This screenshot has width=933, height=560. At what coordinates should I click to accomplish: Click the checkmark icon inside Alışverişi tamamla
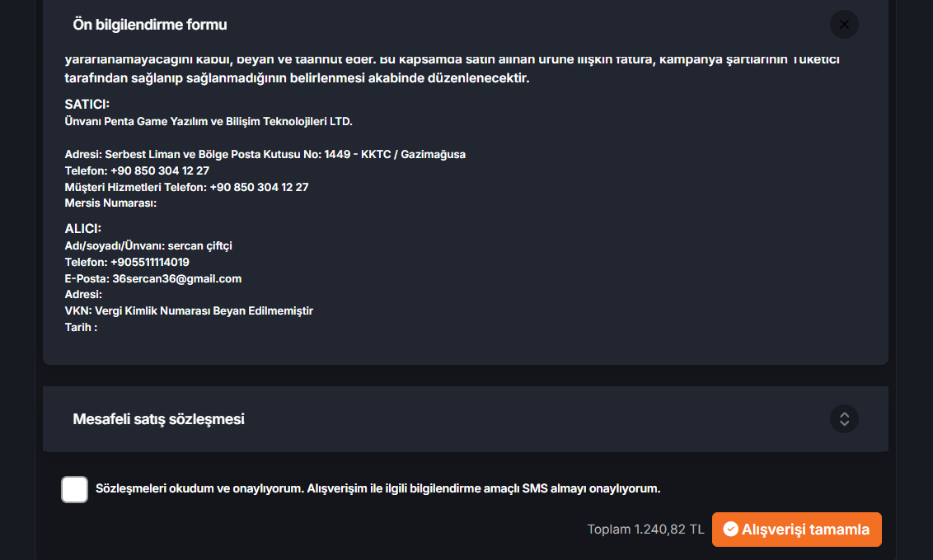(731, 529)
